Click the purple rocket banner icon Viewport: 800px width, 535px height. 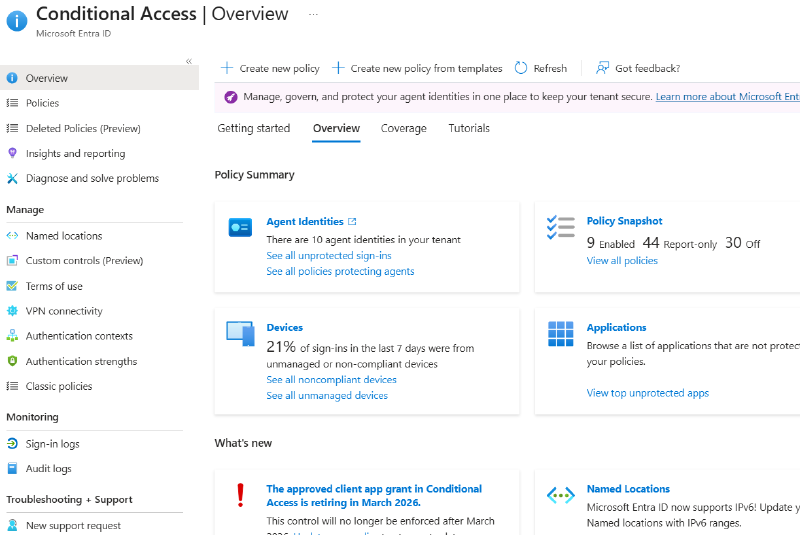pos(231,97)
